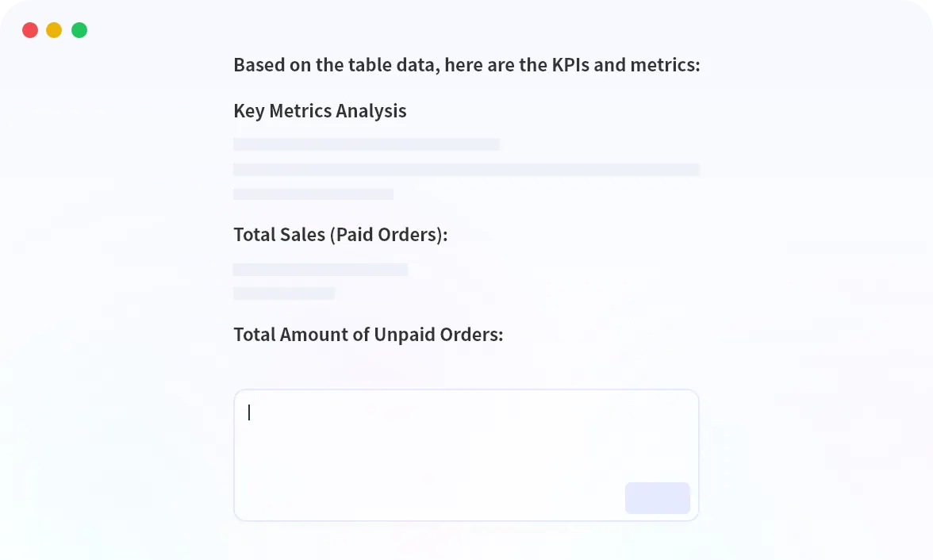Screen dimensions: 933x560
Task: Select the "Key Metrics Analysis" heading
Action: 320,111
